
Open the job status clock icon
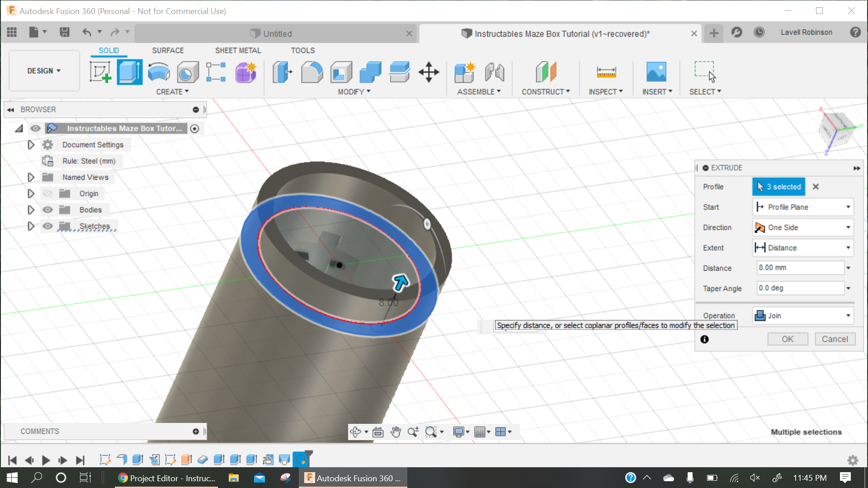click(x=759, y=32)
